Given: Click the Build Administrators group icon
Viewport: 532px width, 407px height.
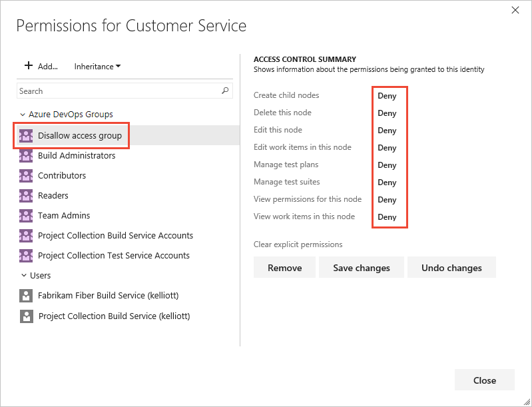Looking at the screenshot, I should click(26, 156).
